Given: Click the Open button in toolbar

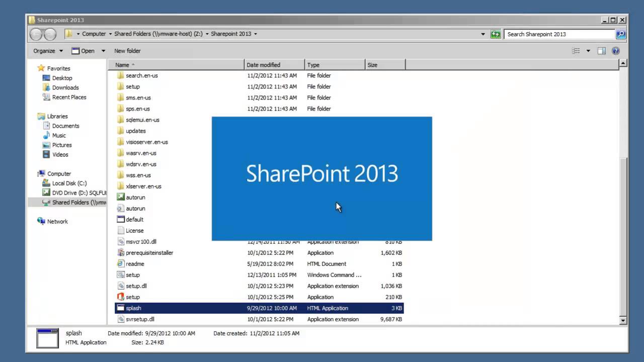Looking at the screenshot, I should pos(83,51).
